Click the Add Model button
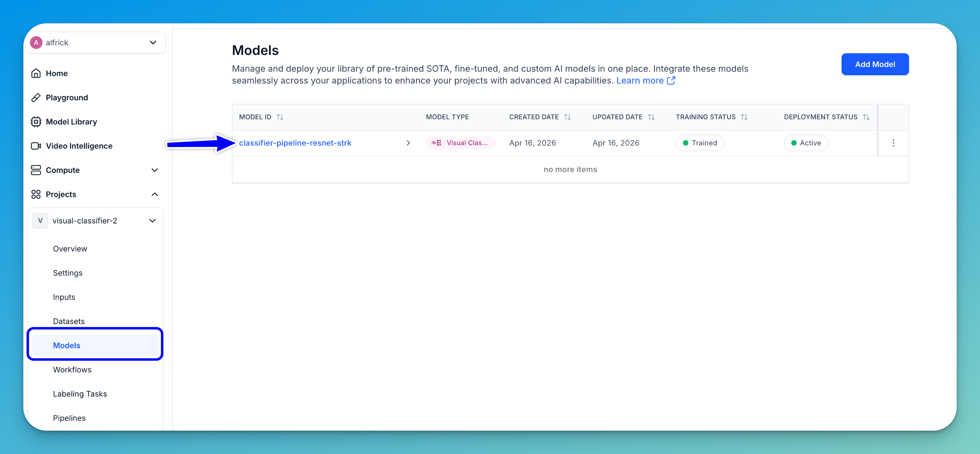The width and height of the screenshot is (980, 454). point(875,64)
